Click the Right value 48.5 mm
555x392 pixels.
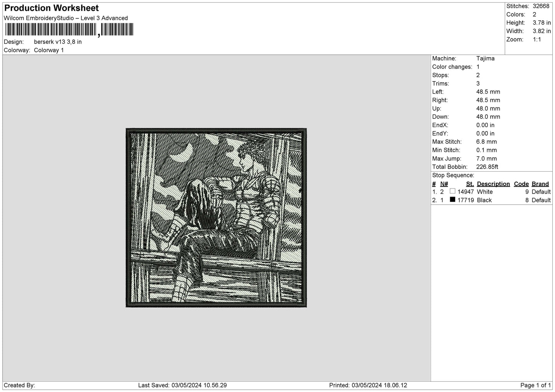(x=488, y=100)
